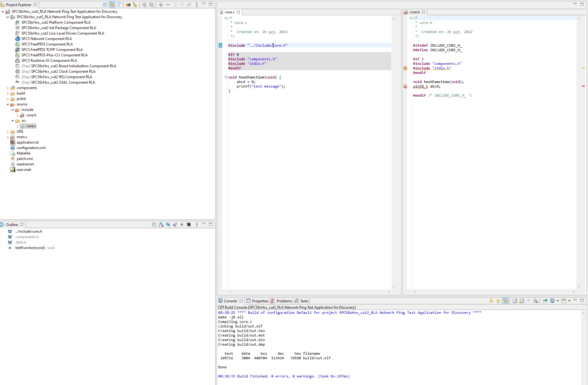588x385 pixels.
Task: Open the Display Selected Console dropdown arrow
Action: click(558, 301)
